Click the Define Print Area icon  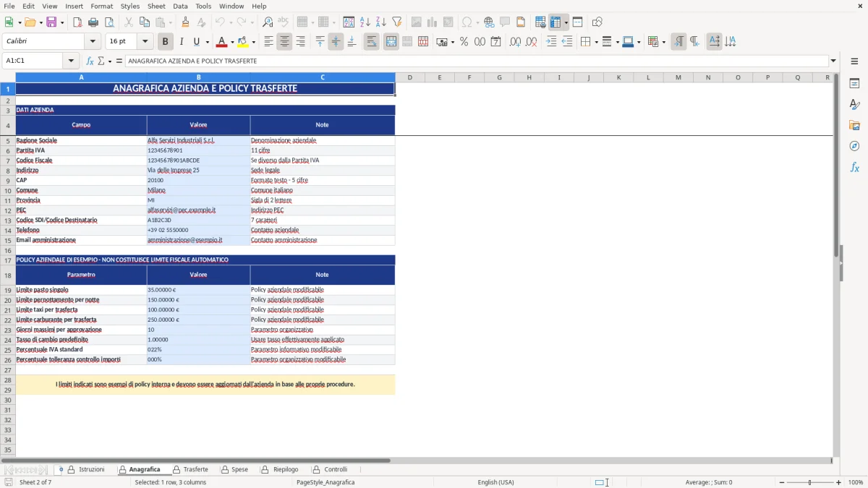coord(540,22)
